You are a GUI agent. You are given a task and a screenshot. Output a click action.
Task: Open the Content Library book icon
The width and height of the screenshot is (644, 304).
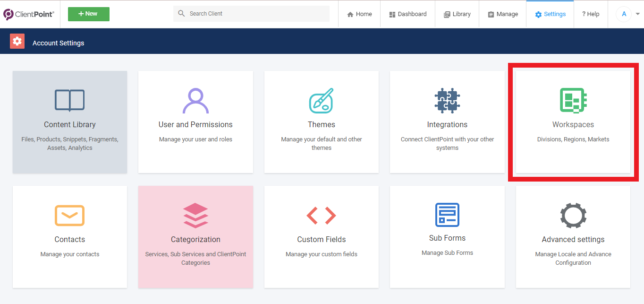tap(70, 100)
